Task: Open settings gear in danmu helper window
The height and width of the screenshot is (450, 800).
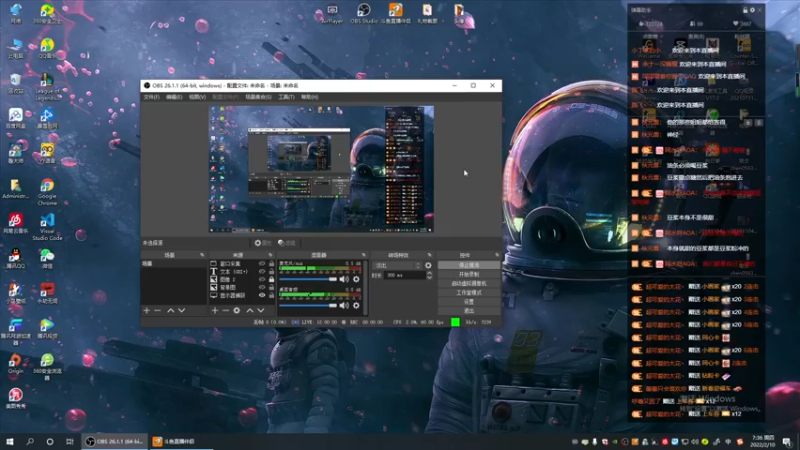Action: [752, 10]
